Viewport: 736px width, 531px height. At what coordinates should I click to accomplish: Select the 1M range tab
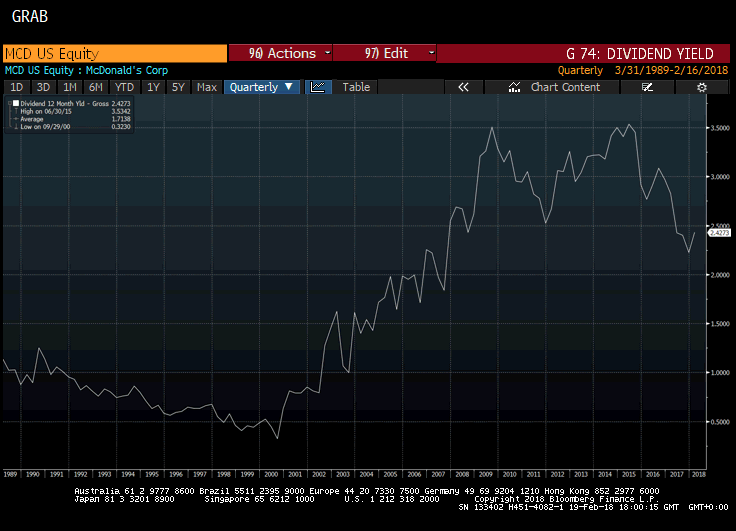pos(69,87)
